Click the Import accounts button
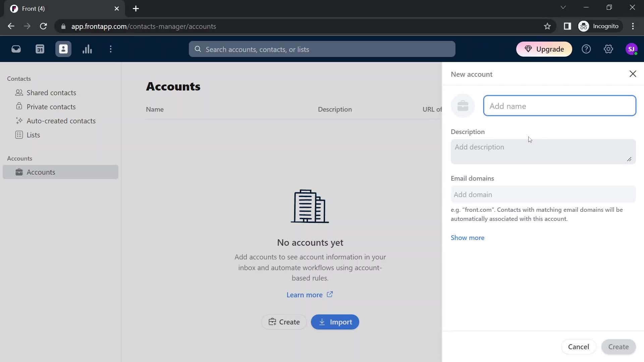The image size is (644, 362). (335, 321)
